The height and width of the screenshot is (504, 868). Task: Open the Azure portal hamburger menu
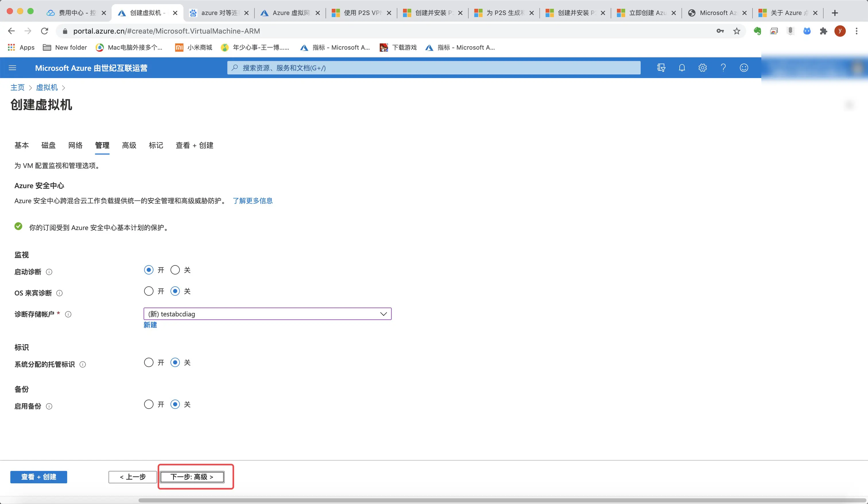click(x=12, y=68)
